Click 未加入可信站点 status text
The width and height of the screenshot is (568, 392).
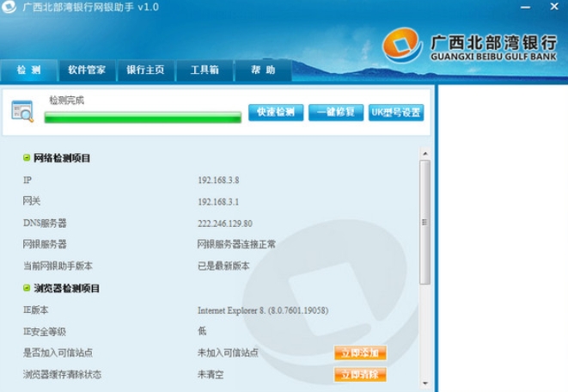(228, 352)
